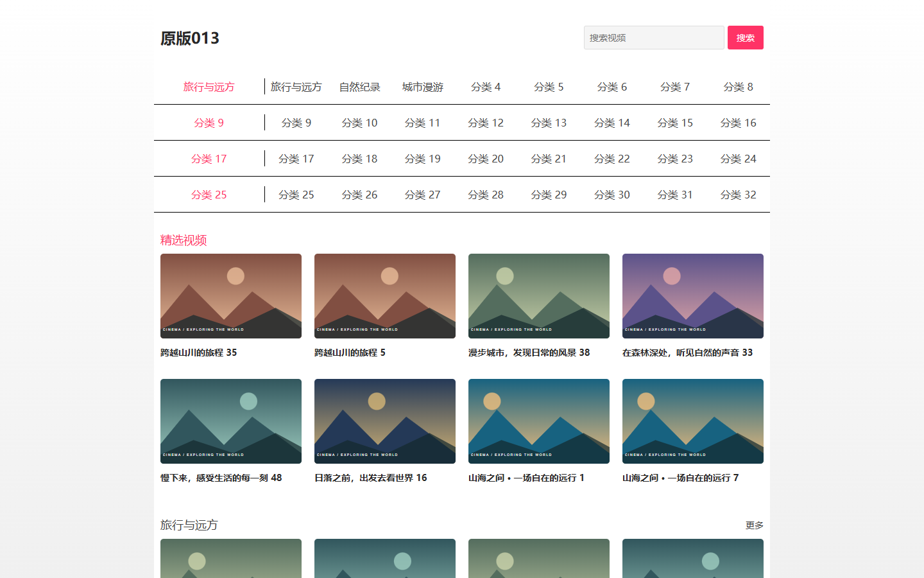Click the title text 漫步城市，发现日常的风景 38
Image resolution: width=924 pixels, height=578 pixels.
tap(529, 353)
